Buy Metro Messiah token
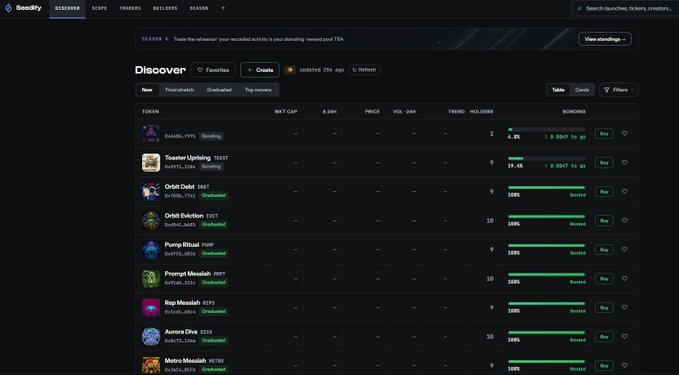The image size is (679, 375). [604, 365]
